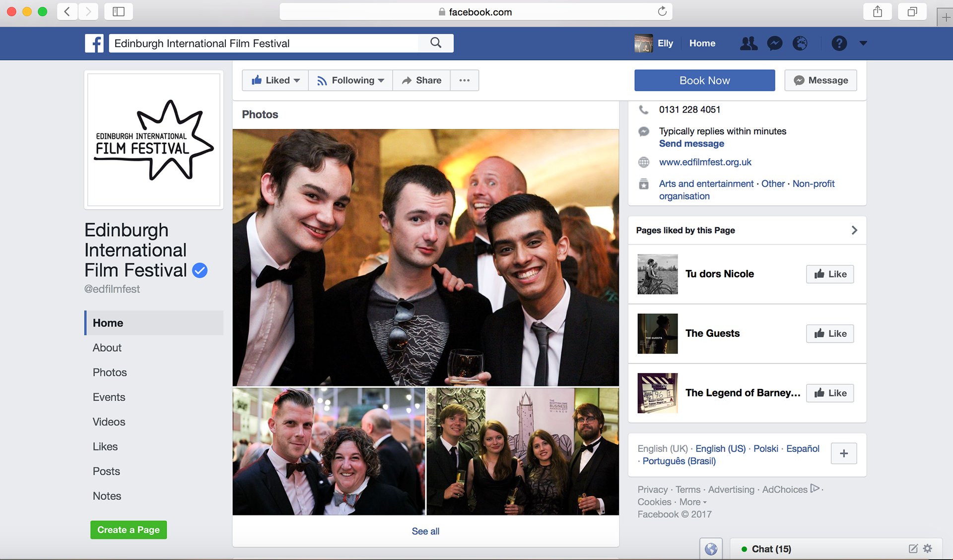Expand Pages liked by this Page chevron
This screenshot has width=953, height=560.
tap(854, 230)
